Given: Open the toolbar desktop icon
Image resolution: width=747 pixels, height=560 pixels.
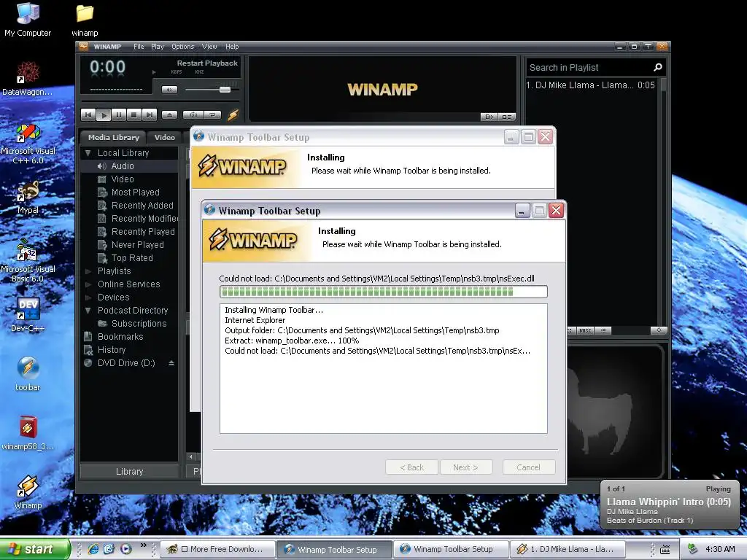Looking at the screenshot, I should [x=28, y=374].
